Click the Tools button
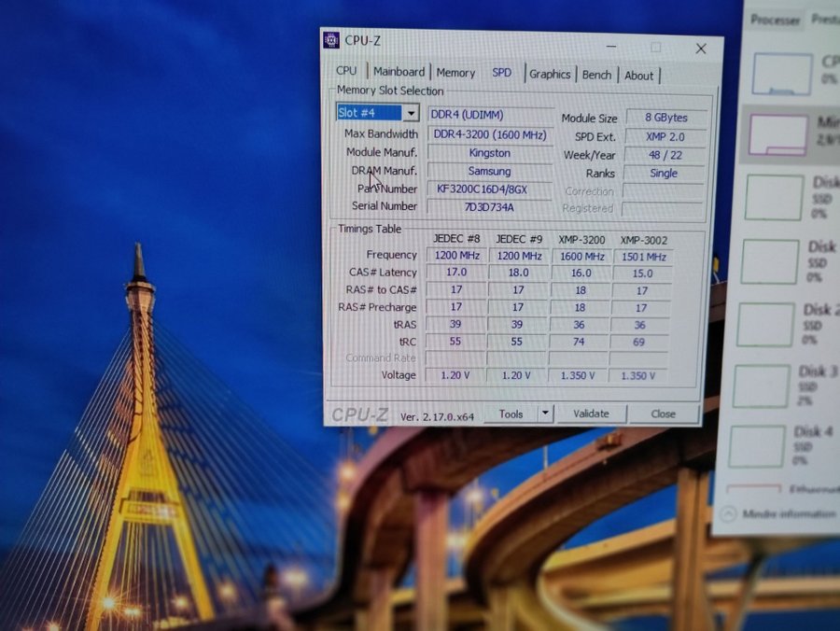The image size is (840, 631). (x=511, y=414)
